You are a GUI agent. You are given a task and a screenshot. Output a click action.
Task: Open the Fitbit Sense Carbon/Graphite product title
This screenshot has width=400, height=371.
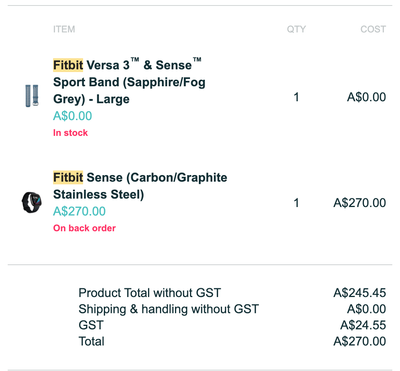[140, 186]
